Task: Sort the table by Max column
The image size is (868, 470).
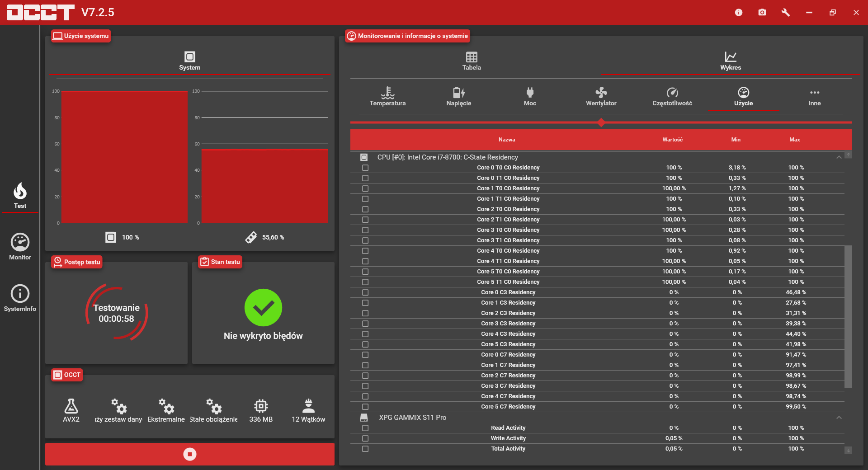Action: (795, 140)
